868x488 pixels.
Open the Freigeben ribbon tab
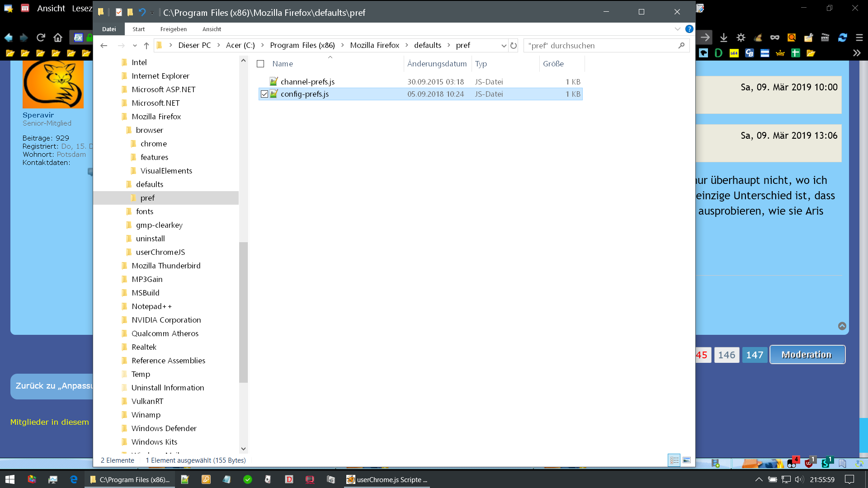coord(173,29)
